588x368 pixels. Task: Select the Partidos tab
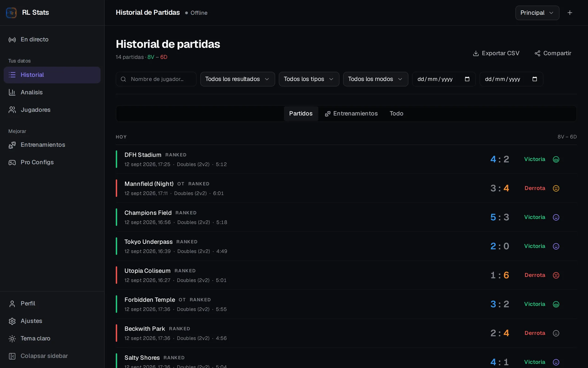point(301,113)
